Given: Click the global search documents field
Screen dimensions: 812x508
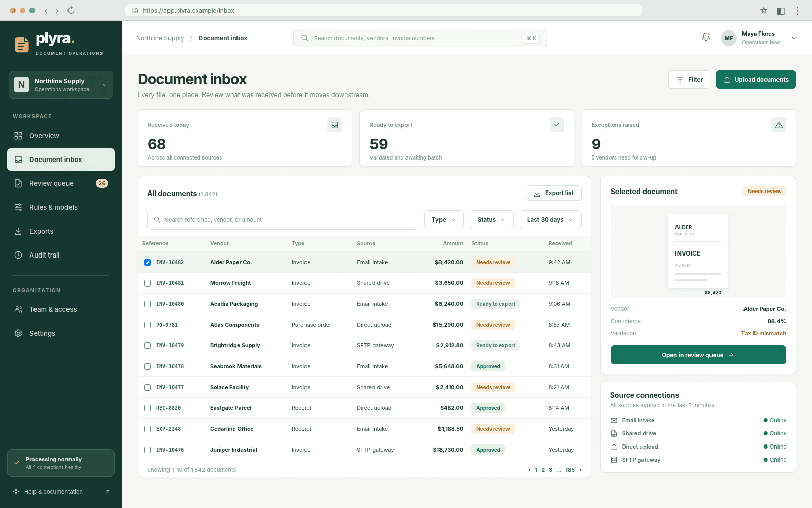Looking at the screenshot, I should (x=420, y=38).
